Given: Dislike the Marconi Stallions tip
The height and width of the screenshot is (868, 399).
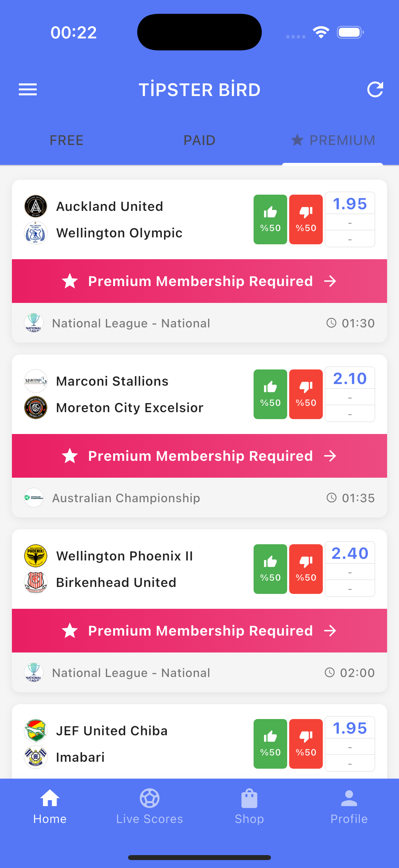Looking at the screenshot, I should (306, 394).
